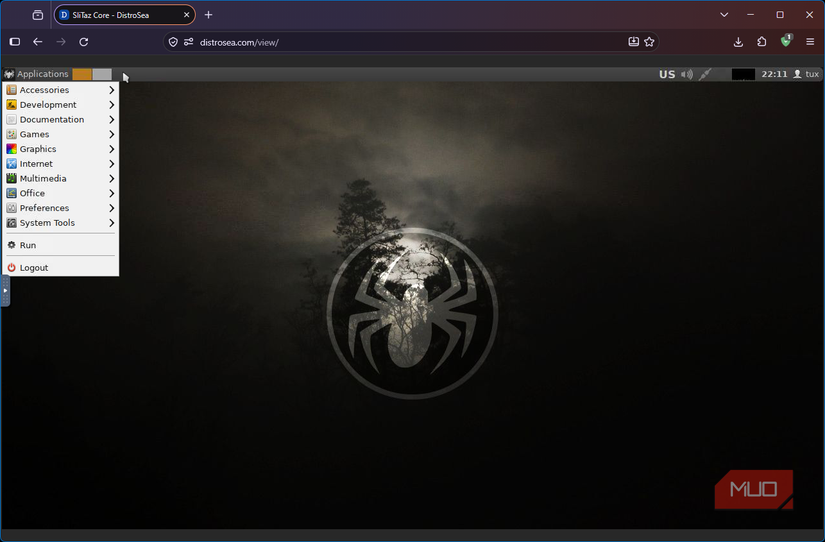Click the gear icon next to Run
This screenshot has width=825, height=542.
[12, 245]
